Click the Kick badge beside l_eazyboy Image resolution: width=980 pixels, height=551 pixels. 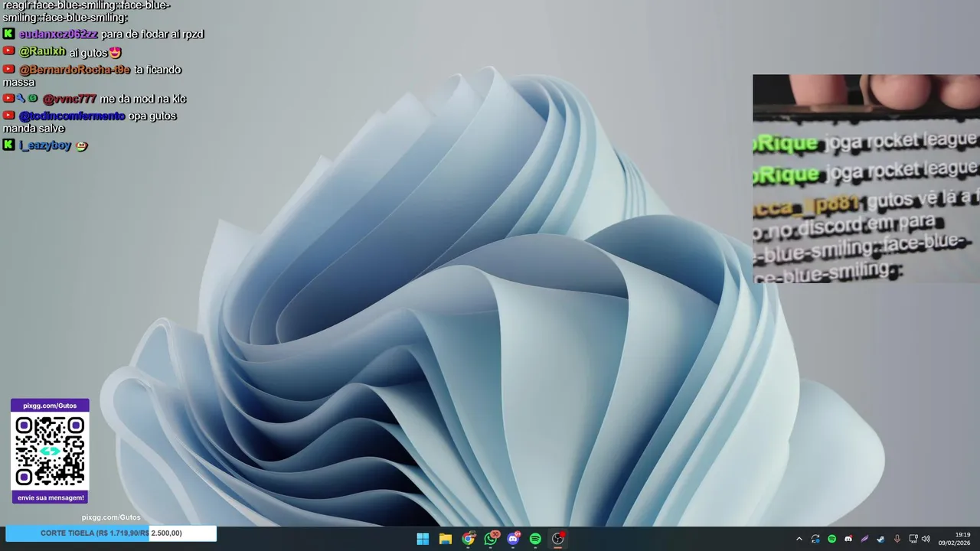pos(8,145)
